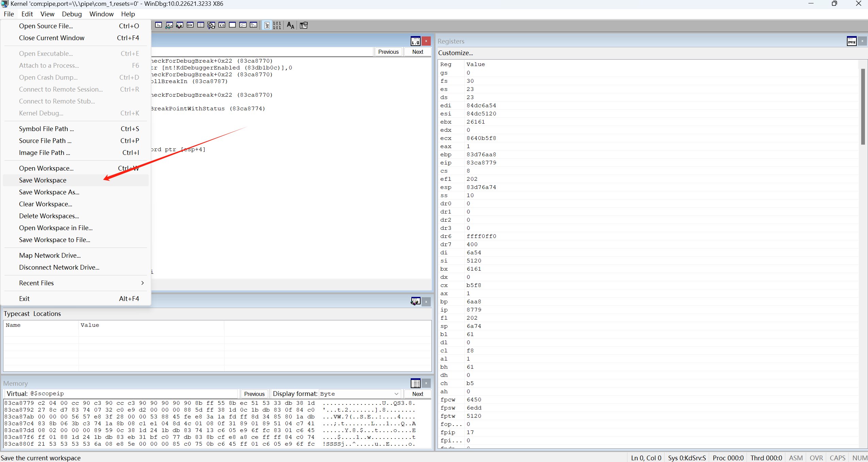Choose Exit from the File menu

(76, 299)
